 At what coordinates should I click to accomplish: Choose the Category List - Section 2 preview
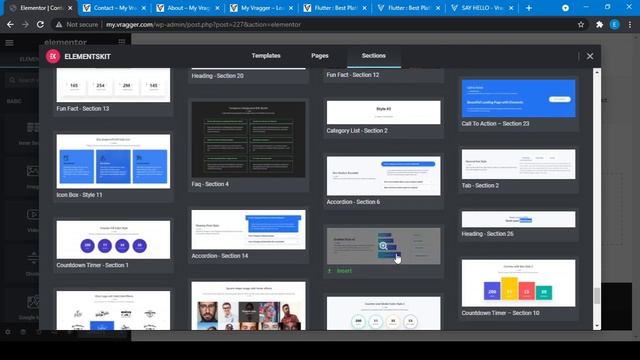click(x=383, y=112)
